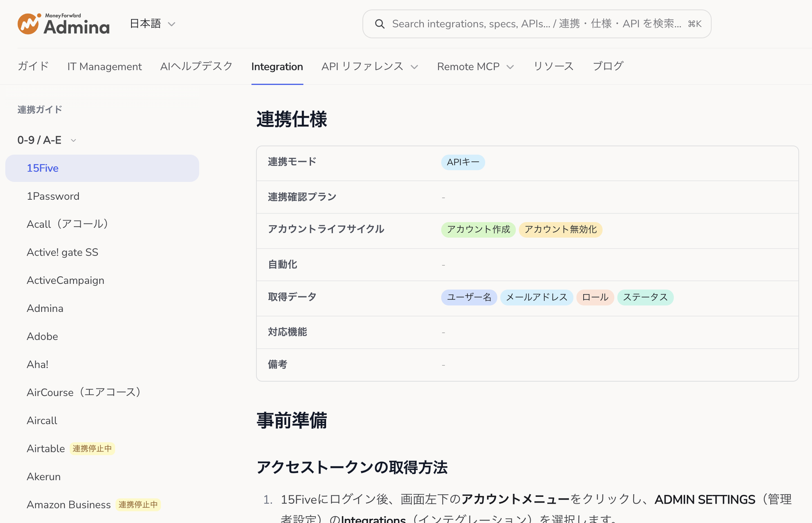This screenshot has width=812, height=523.
Task: Open the IT Management tab
Action: (104, 66)
